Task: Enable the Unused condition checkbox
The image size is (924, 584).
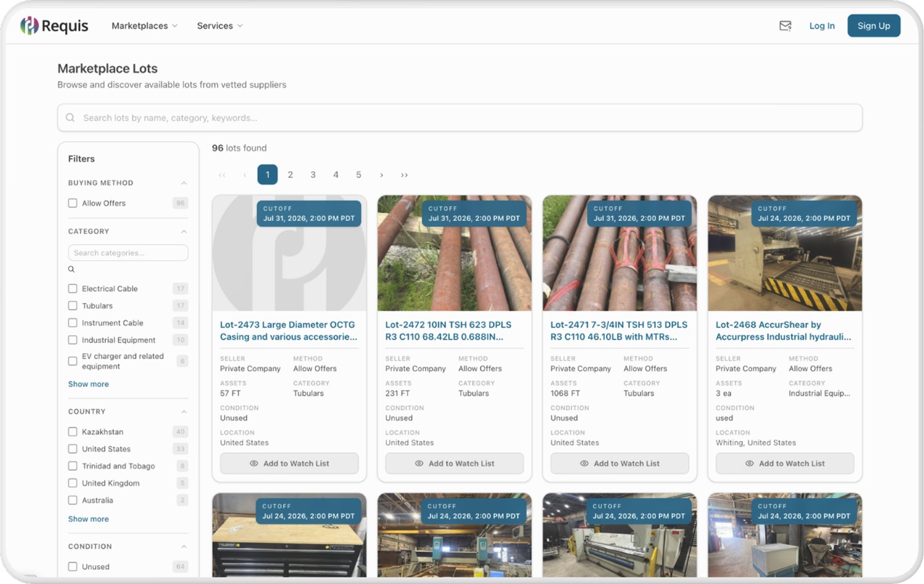Action: [73, 567]
